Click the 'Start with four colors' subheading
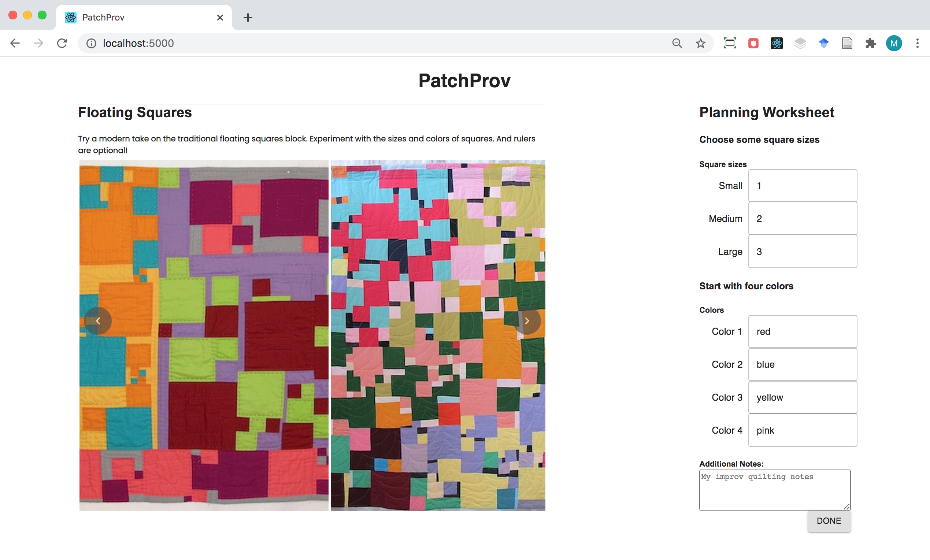This screenshot has height=560, width=930. coord(746,286)
